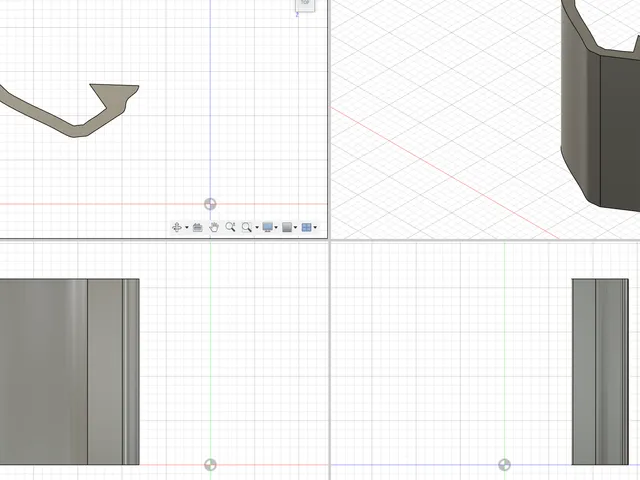
Task: Select the Pan hand tool
Action: pyautogui.click(x=214, y=227)
